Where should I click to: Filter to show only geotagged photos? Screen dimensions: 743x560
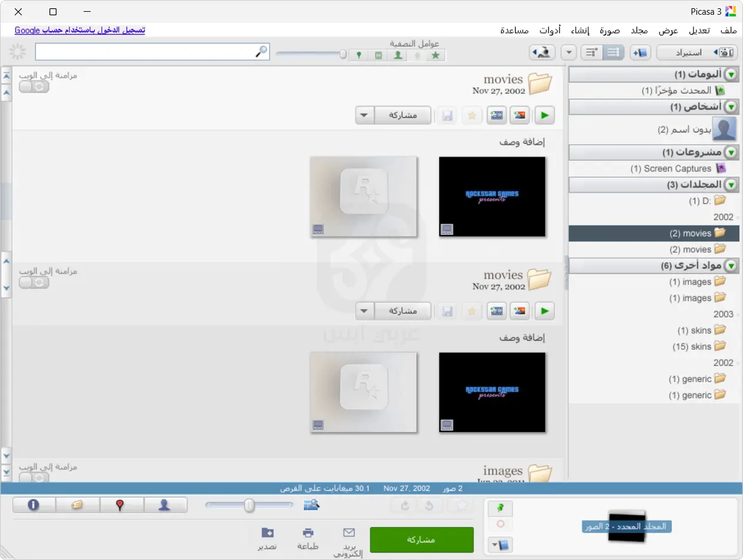(359, 55)
